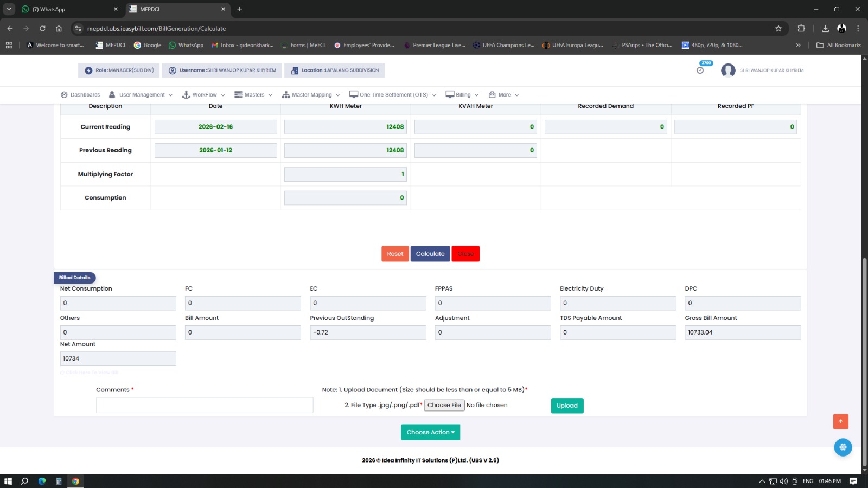This screenshot has width=868, height=488.
Task: Open the blue floating settings gear icon
Action: click(843, 447)
